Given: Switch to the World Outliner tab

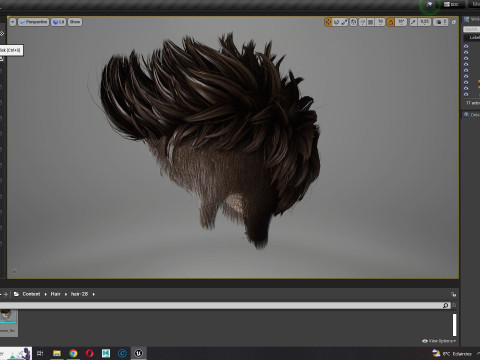Looking at the screenshot, I should point(472,19).
